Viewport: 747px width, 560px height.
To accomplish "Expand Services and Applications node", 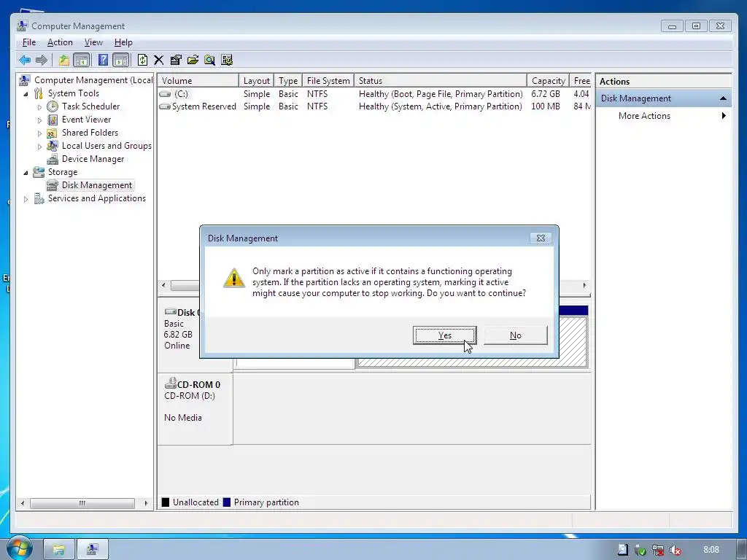I will [x=26, y=199].
